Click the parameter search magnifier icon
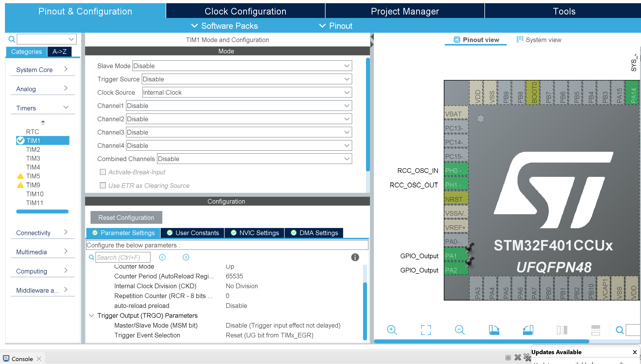 [x=92, y=257]
